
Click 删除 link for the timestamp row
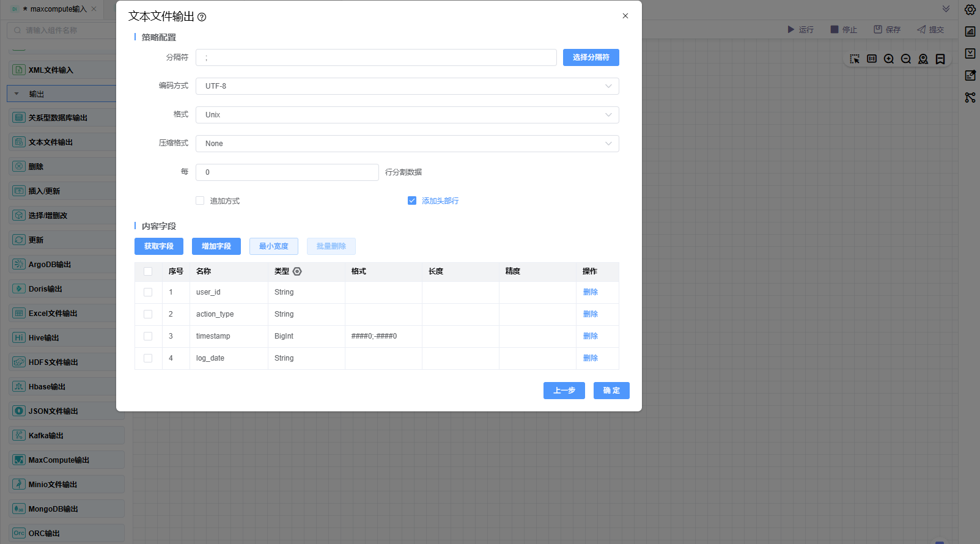coord(590,336)
